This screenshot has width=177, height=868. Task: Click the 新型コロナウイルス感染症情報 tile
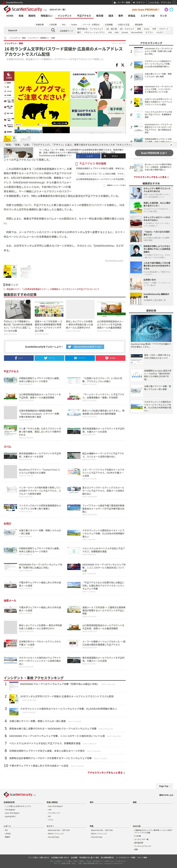pyautogui.click(x=84, y=113)
